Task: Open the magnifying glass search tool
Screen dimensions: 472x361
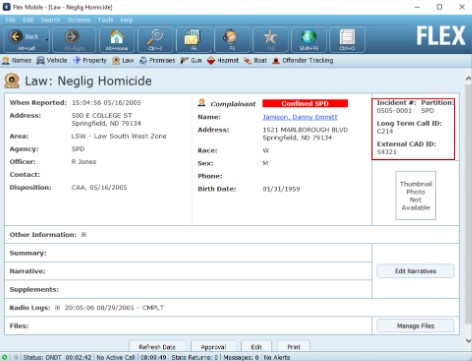Action: (155, 39)
